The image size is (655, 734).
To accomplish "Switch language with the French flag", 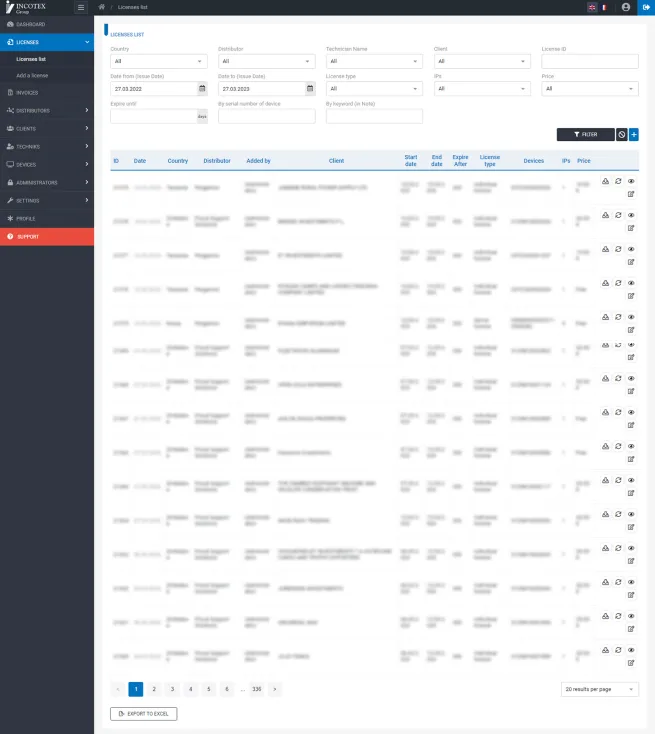I will click(604, 7).
